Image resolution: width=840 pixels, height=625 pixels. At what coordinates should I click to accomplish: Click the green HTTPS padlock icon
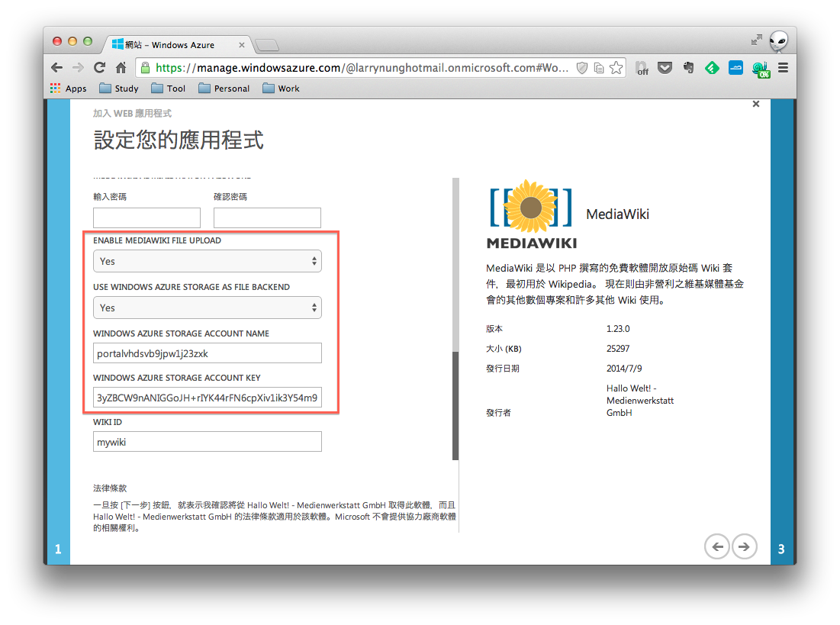click(x=145, y=68)
